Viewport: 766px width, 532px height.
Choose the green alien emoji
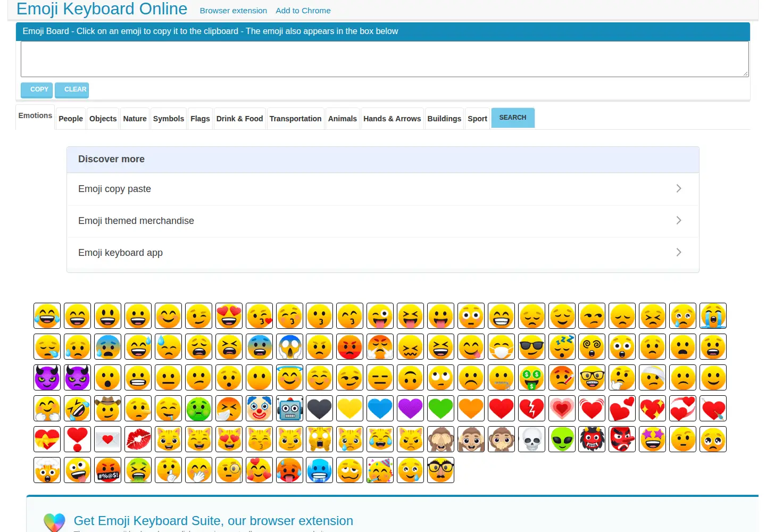click(562, 439)
